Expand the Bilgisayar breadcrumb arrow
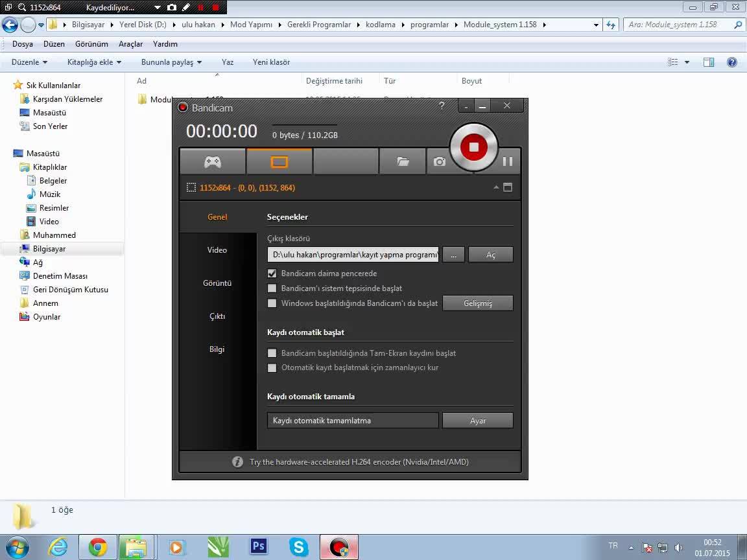Viewport: 747px width, 560px height. [x=112, y=25]
